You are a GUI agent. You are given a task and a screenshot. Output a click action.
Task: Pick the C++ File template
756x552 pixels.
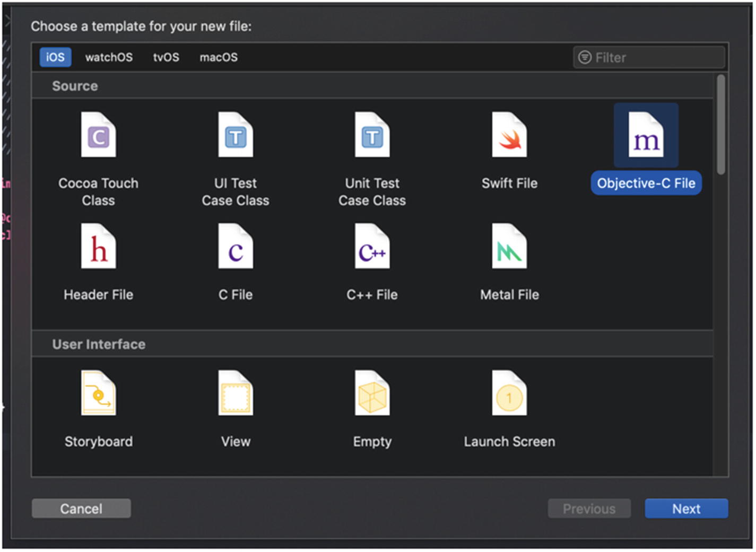pyautogui.click(x=372, y=247)
